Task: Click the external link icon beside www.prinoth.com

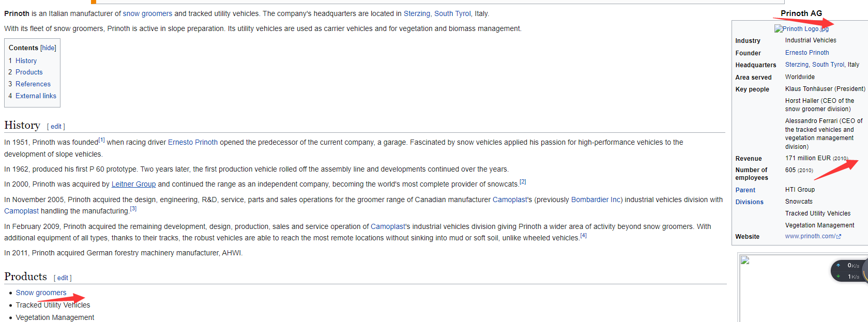Action: click(839, 237)
